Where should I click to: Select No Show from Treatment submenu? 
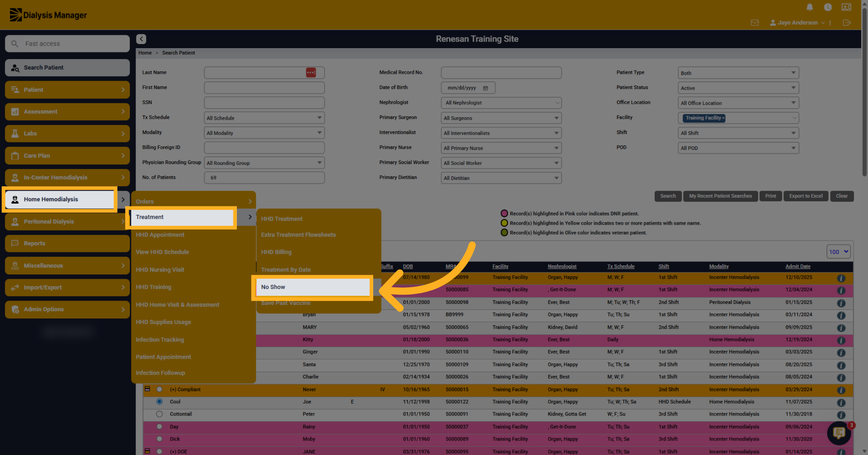tap(312, 287)
